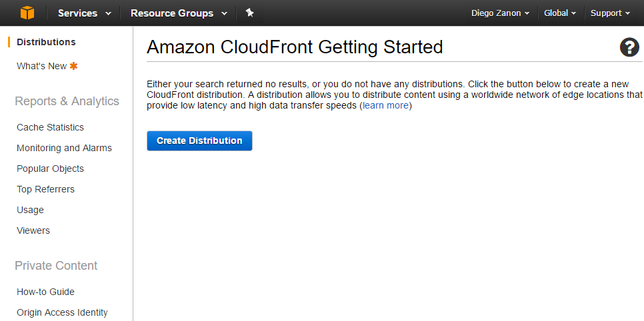Click the pin icon in top bar
Screen dimensions: 644x321
coord(250,13)
